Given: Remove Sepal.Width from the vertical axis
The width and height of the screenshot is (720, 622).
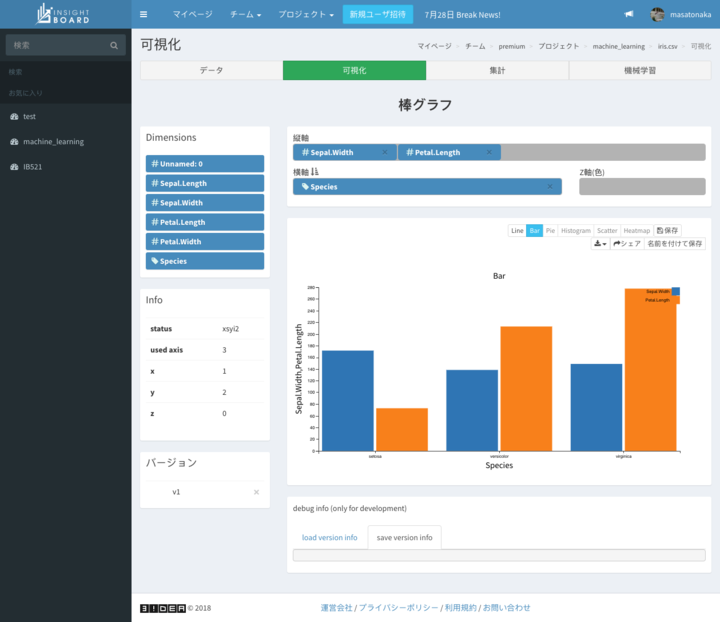Looking at the screenshot, I should (384, 153).
